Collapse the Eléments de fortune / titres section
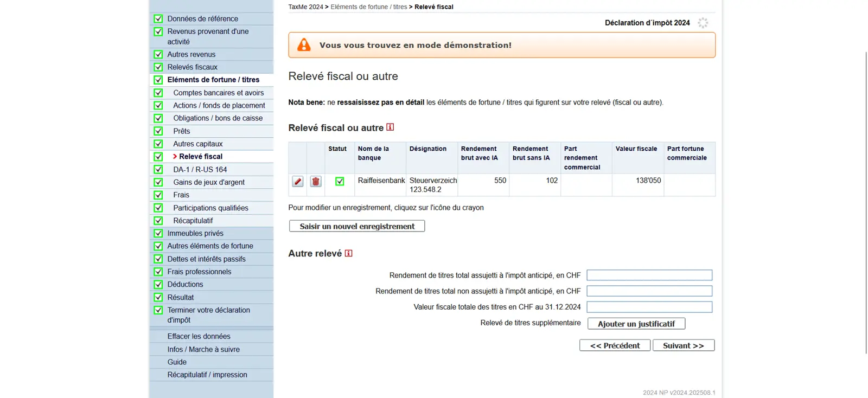868x398 pixels. 213,80
